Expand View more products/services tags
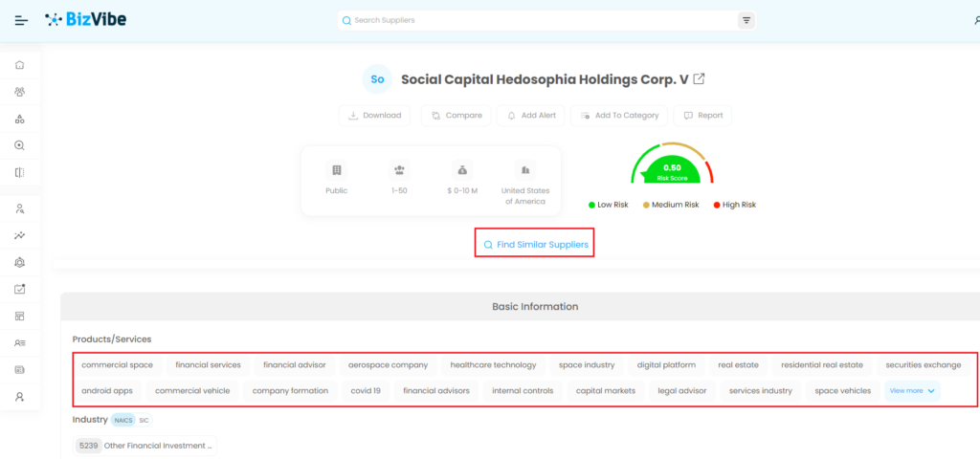 click(x=912, y=390)
